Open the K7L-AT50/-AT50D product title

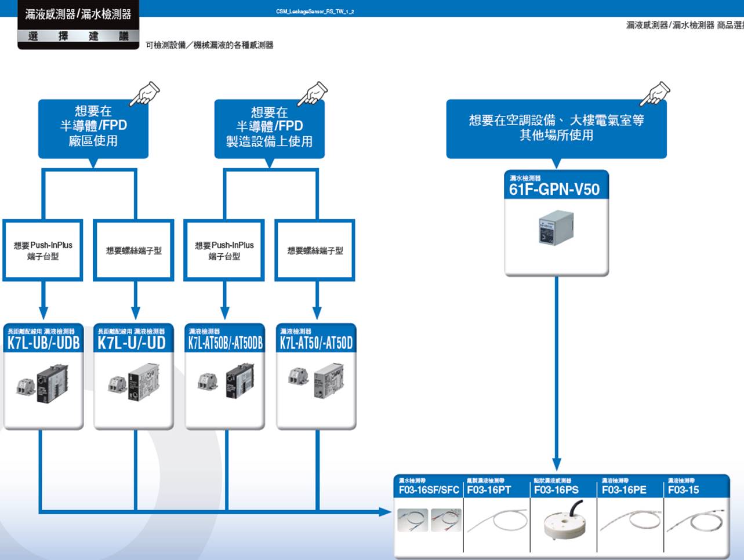[316, 343]
